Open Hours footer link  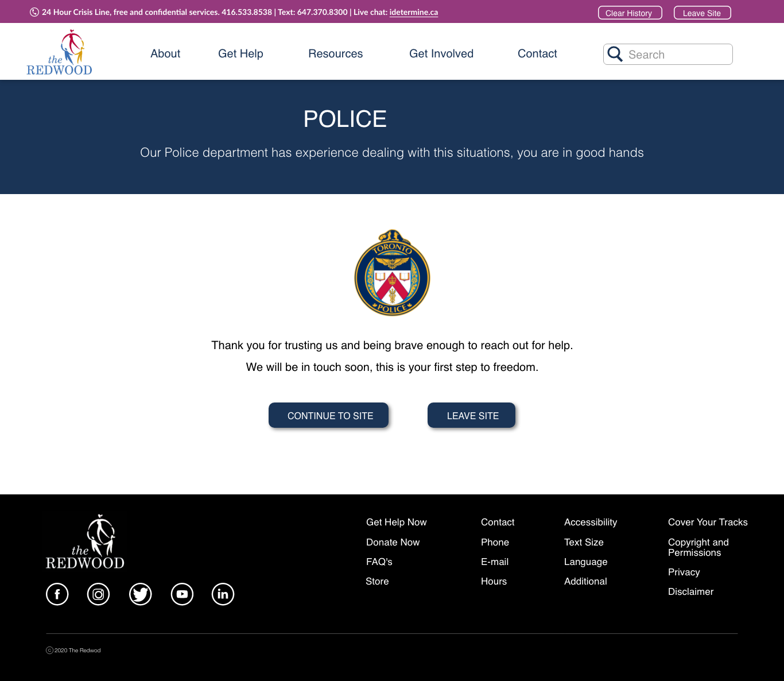click(494, 581)
